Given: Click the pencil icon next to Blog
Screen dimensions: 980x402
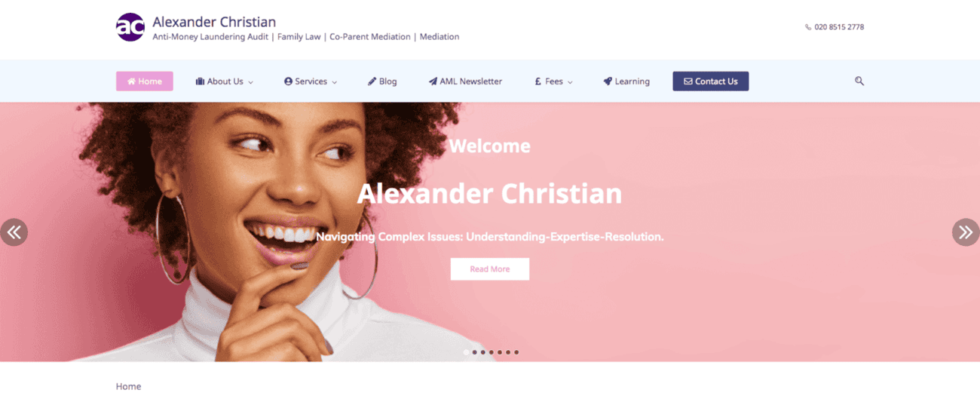Looking at the screenshot, I should click(x=372, y=81).
